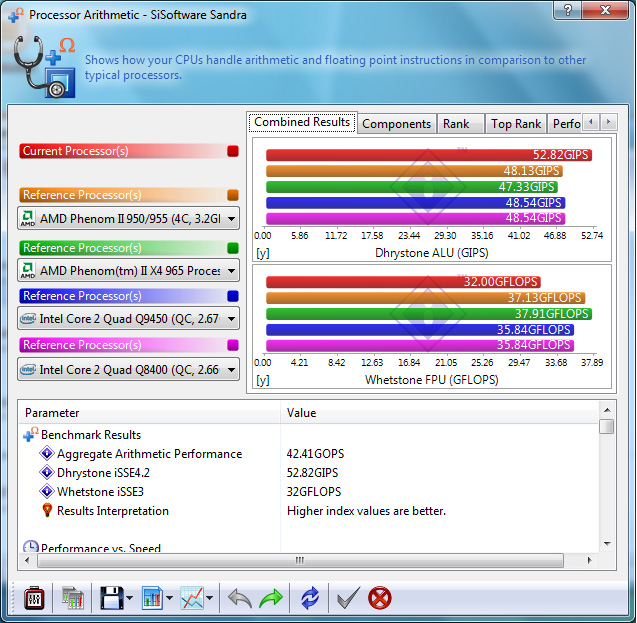Open the options slider panel icon

pyautogui.click(x=34, y=598)
